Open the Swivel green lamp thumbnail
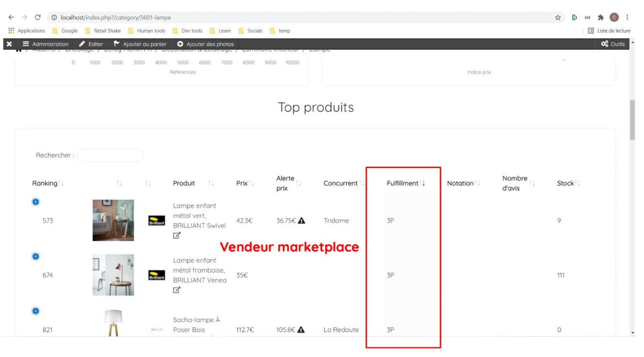This screenshot has width=644, height=357. (113, 220)
